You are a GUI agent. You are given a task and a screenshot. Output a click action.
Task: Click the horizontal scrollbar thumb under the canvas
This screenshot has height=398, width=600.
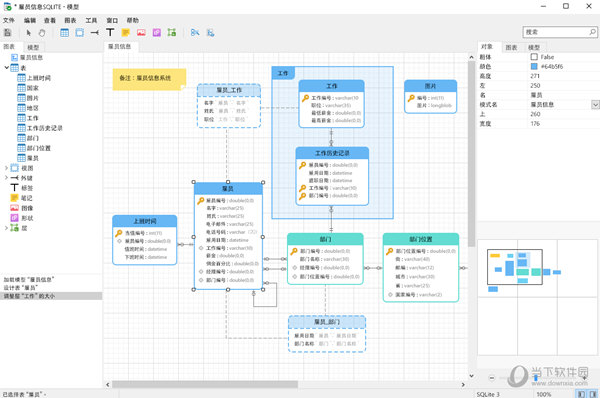pyautogui.click(x=205, y=384)
